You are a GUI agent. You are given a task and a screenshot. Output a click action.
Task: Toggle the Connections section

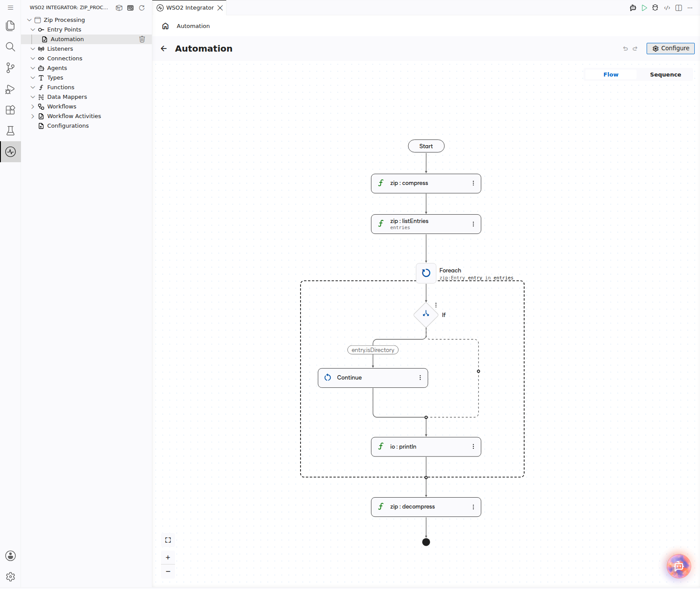tap(33, 59)
